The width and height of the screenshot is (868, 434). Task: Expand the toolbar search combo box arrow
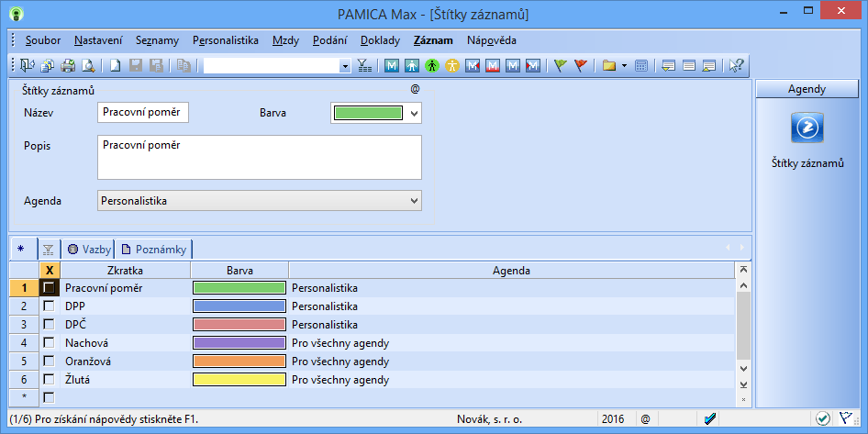[x=346, y=66]
